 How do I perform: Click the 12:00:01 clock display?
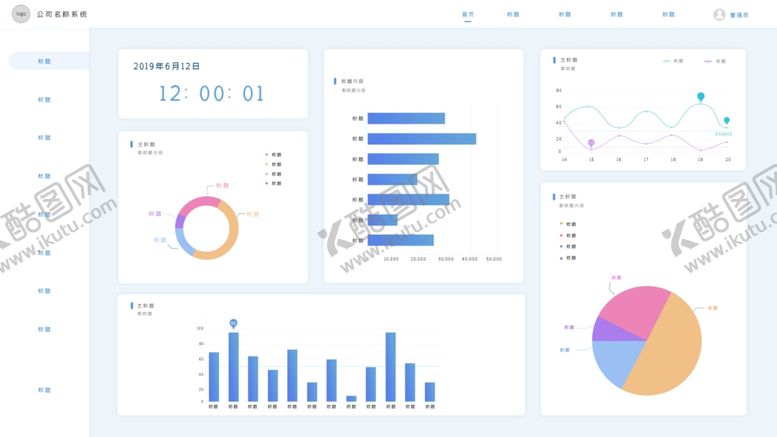[x=211, y=94]
